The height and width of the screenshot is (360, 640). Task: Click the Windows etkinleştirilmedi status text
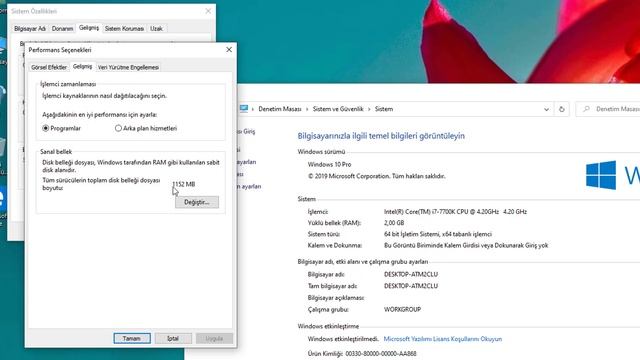click(x=343, y=339)
